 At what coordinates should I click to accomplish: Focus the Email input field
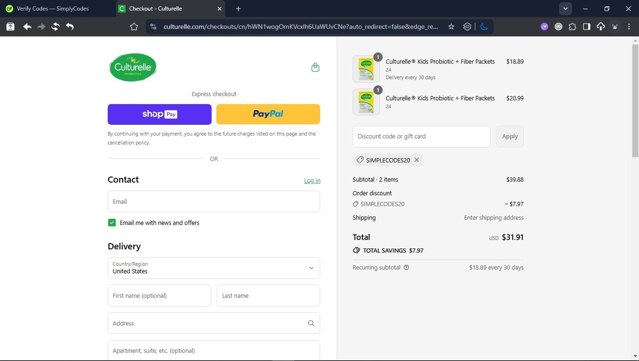click(214, 201)
